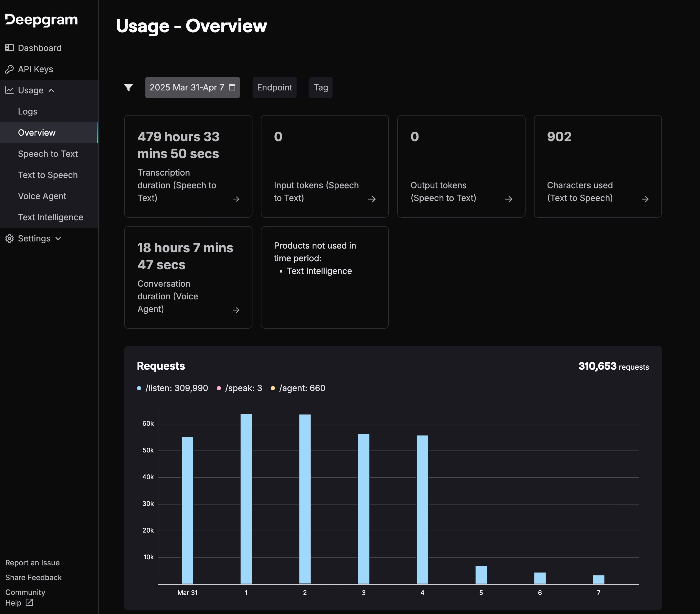Click the filter funnel icon
This screenshot has width=700, height=614.
click(128, 87)
